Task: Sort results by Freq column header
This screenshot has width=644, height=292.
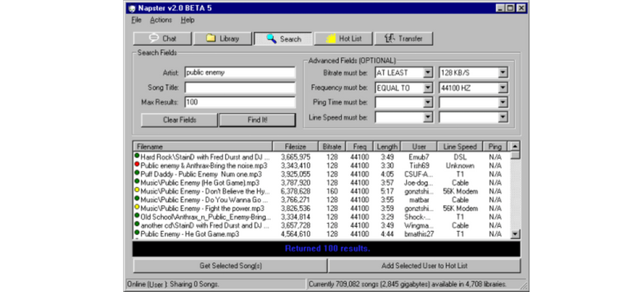Action: 359,147
